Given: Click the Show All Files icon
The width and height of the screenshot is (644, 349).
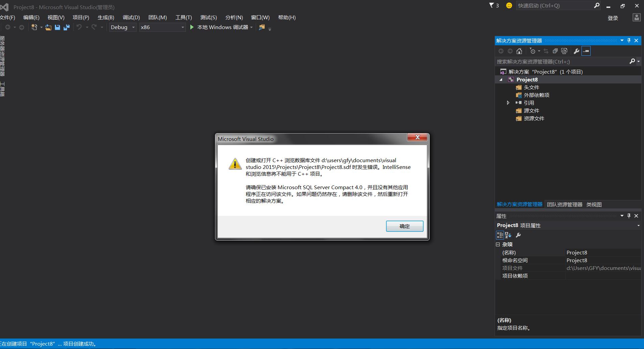Looking at the screenshot, I should tap(564, 51).
